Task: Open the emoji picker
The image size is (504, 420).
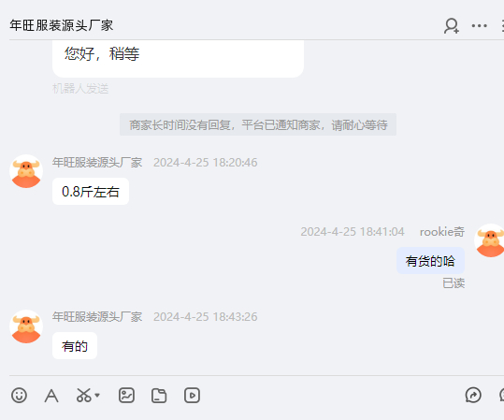Action: (19, 396)
